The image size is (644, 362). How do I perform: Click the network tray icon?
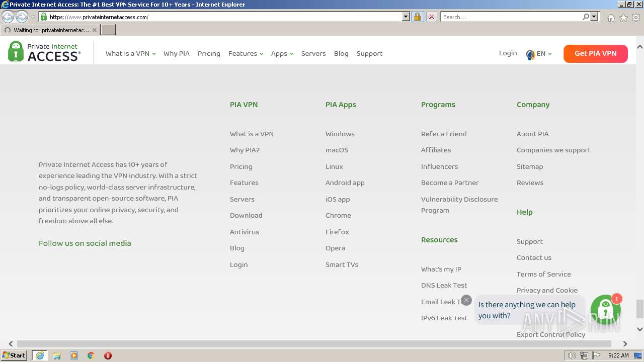click(x=584, y=355)
